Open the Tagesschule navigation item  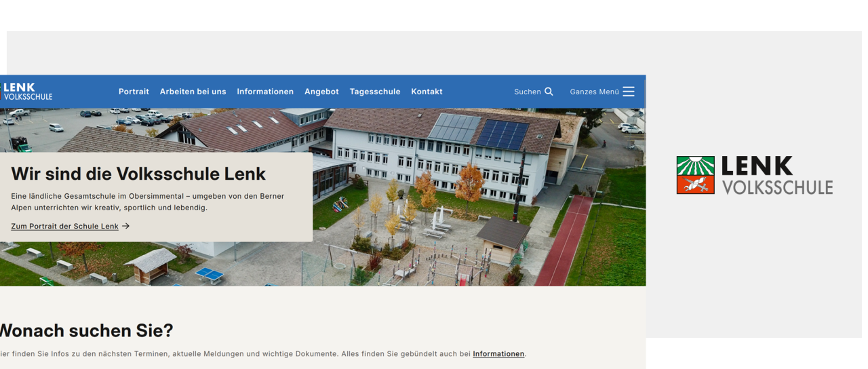click(375, 92)
